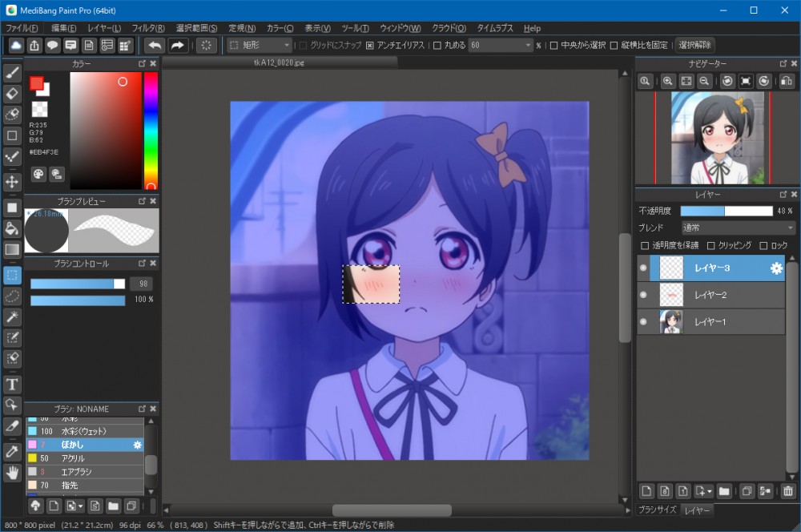The width and height of the screenshot is (801, 532).
Task: Select the Gradient tool
Action: coord(12,249)
